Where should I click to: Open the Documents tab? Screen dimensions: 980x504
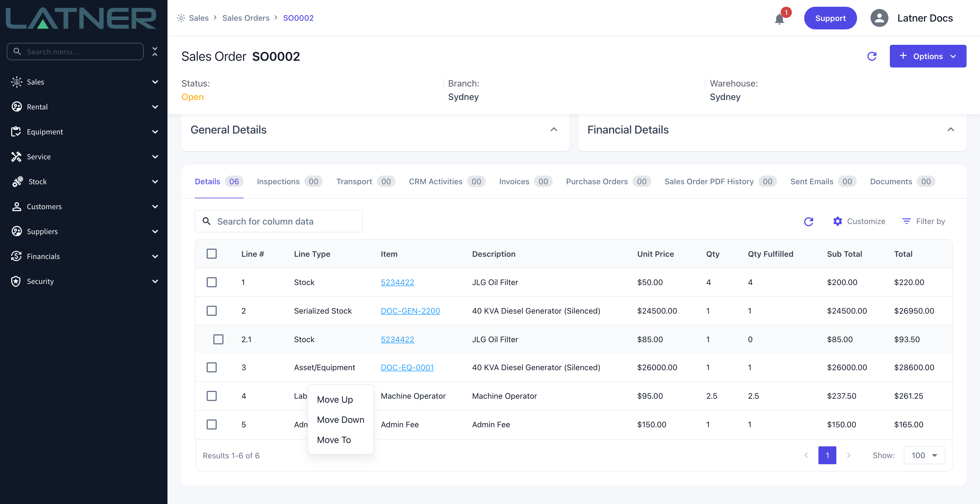(902, 181)
